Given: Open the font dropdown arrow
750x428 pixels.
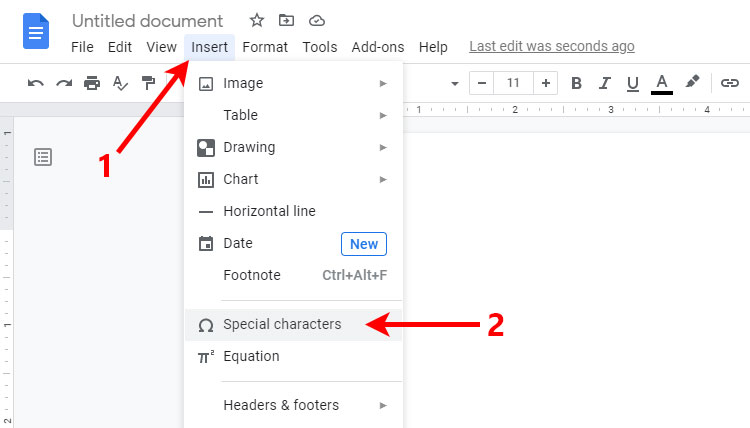Looking at the screenshot, I should (454, 84).
